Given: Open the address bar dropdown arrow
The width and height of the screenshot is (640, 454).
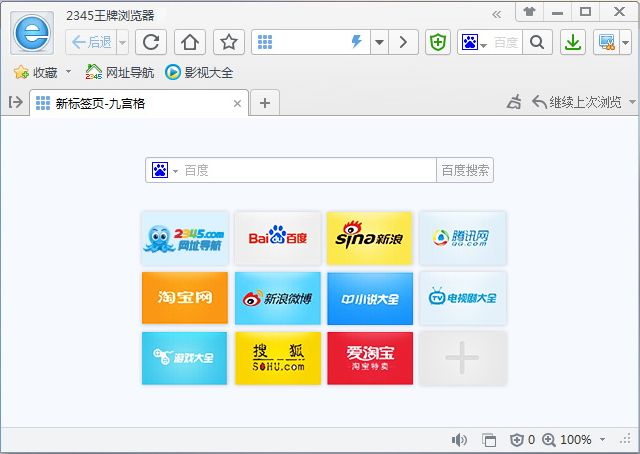Looking at the screenshot, I should click(379, 42).
